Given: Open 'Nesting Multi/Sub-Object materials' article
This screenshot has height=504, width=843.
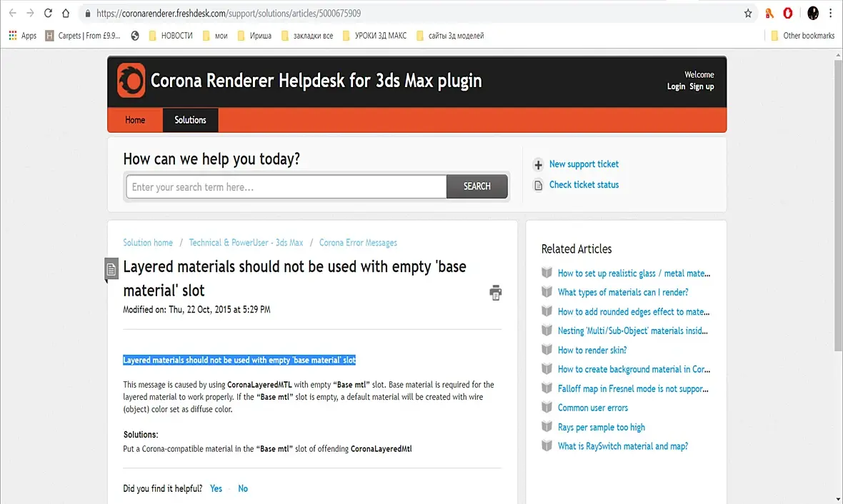Looking at the screenshot, I should [632, 331].
